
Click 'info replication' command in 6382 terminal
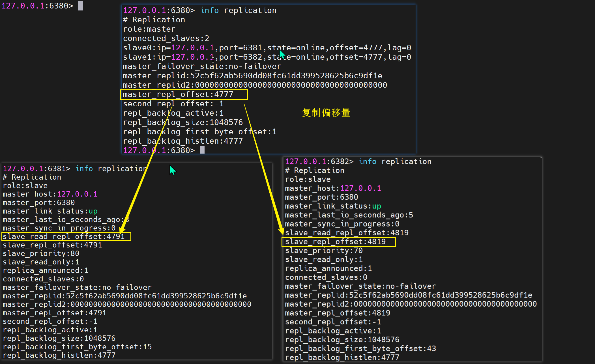coord(395,161)
